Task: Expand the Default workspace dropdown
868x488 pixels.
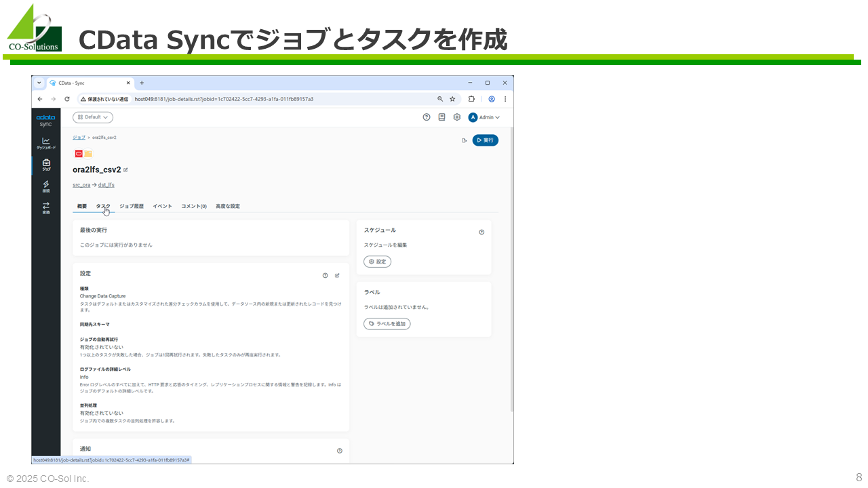Action: pyautogui.click(x=93, y=117)
